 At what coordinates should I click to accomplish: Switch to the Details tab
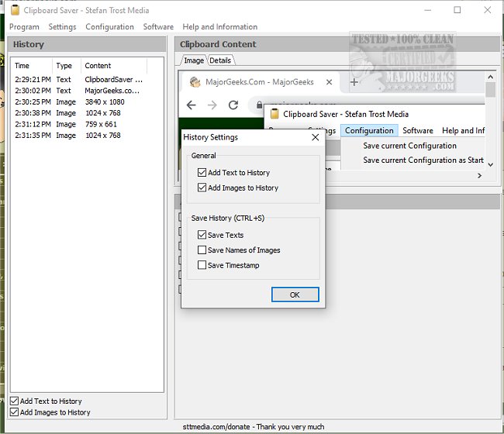click(220, 60)
